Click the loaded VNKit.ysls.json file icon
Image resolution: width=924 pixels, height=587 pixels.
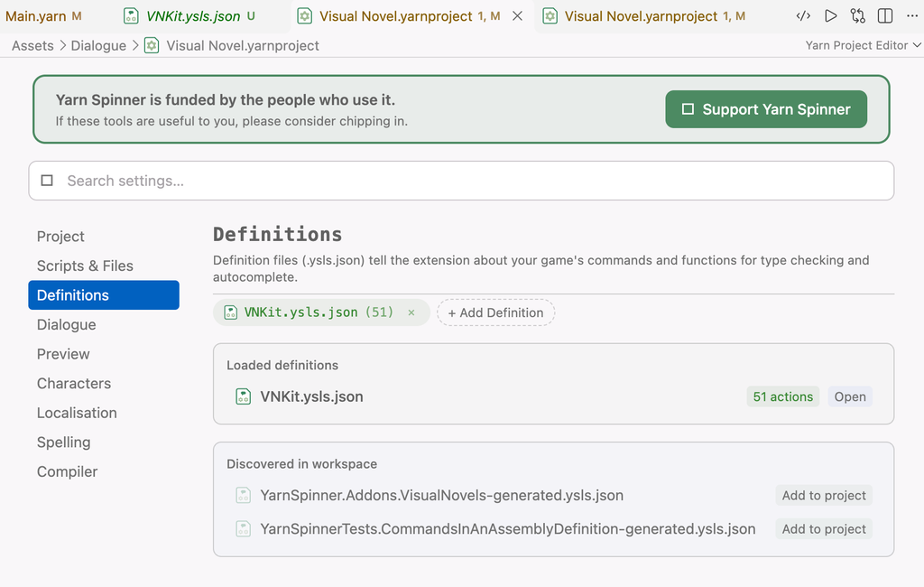(x=244, y=396)
